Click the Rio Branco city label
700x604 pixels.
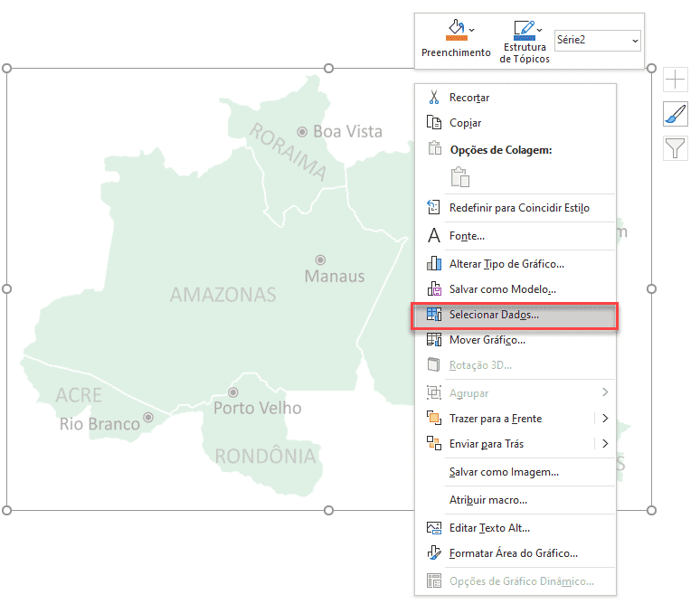point(99,424)
